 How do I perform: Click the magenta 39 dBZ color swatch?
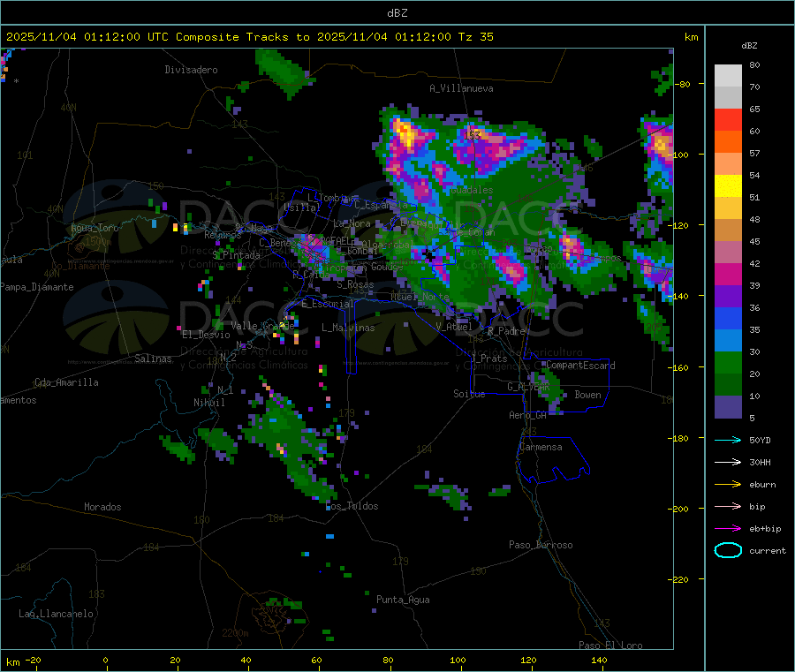728,274
